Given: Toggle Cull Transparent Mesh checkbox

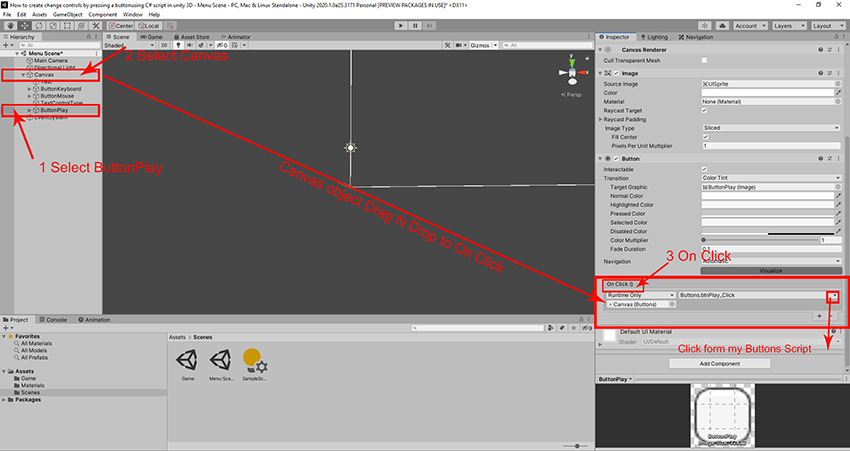Looking at the screenshot, I should (x=704, y=60).
